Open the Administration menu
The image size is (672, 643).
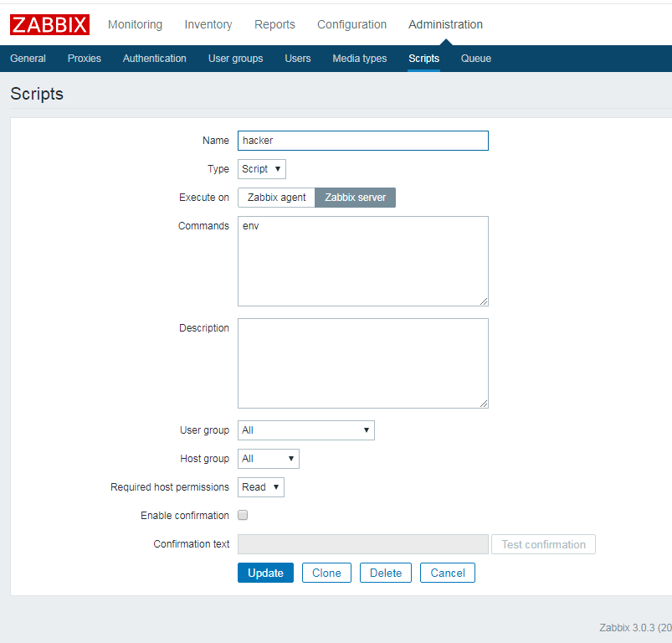point(445,24)
